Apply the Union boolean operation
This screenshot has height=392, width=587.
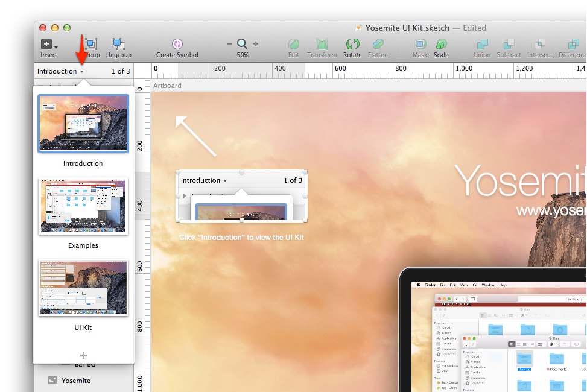482,44
